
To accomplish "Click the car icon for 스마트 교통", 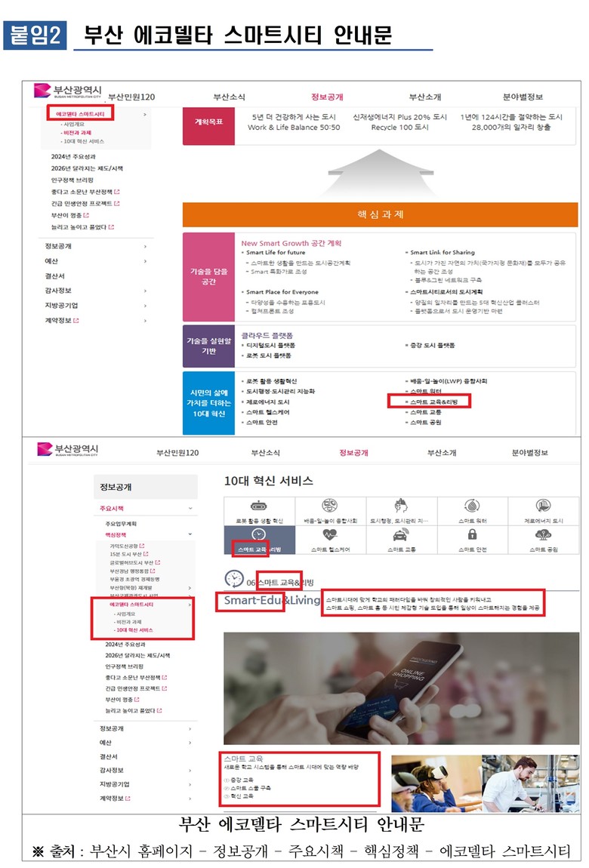I will pos(401,534).
